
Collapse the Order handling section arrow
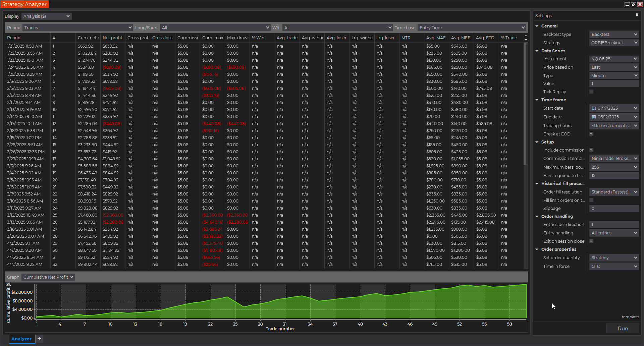(537, 217)
